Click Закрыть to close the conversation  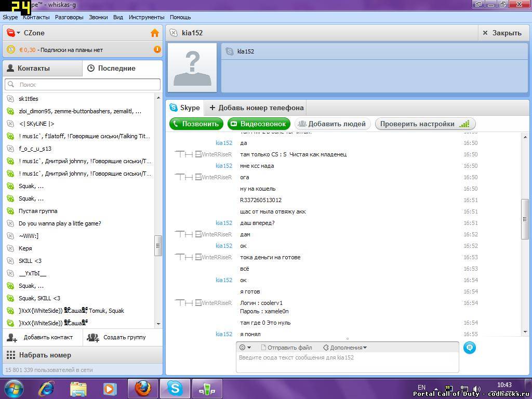point(502,33)
